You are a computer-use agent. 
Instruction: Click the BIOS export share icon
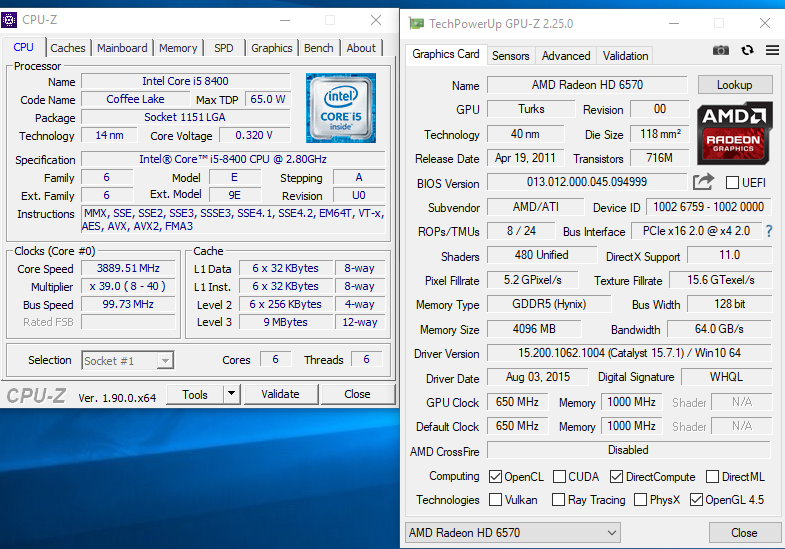703,182
